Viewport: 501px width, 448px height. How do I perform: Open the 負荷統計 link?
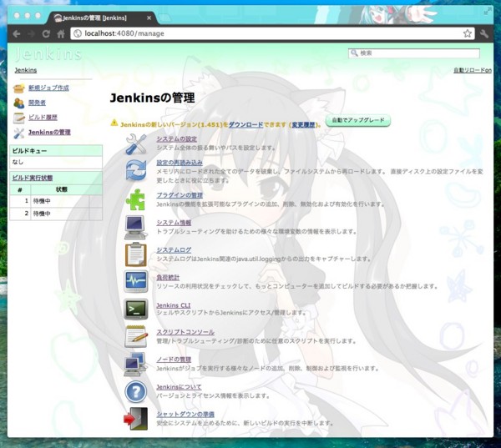(168, 278)
